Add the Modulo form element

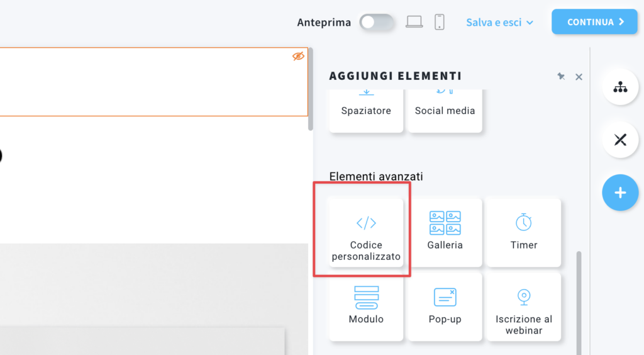(x=366, y=307)
